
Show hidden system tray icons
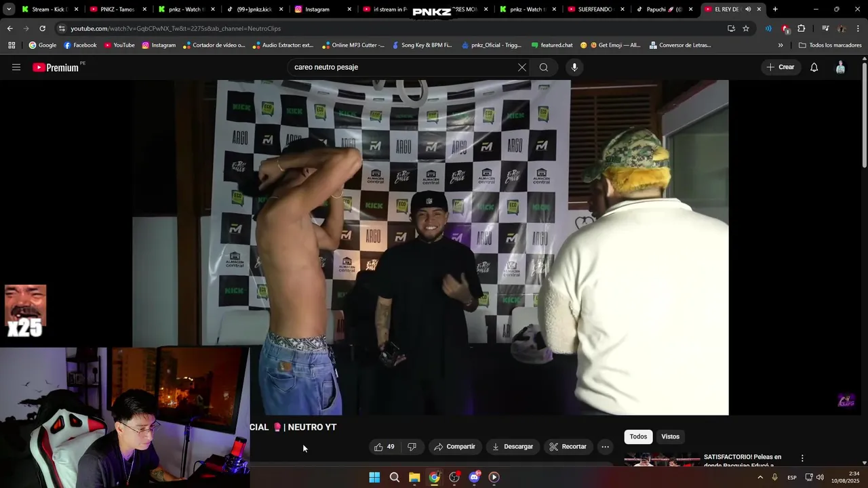(x=759, y=477)
